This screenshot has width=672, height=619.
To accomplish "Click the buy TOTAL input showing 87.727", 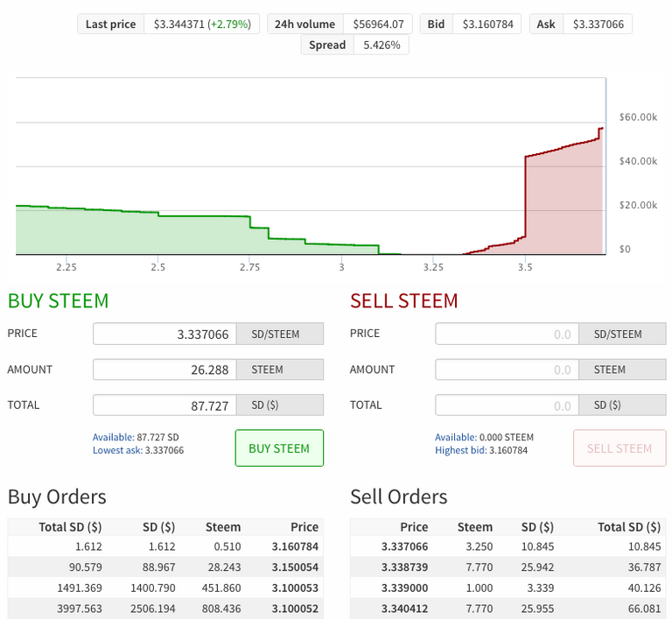I will click(164, 405).
